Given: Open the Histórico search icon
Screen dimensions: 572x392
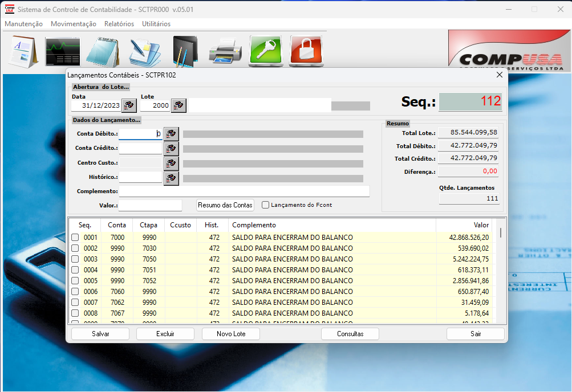Looking at the screenshot, I should click(171, 178).
